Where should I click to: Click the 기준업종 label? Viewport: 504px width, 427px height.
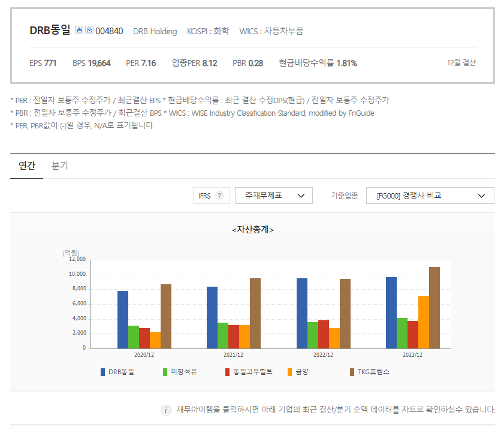[344, 196]
